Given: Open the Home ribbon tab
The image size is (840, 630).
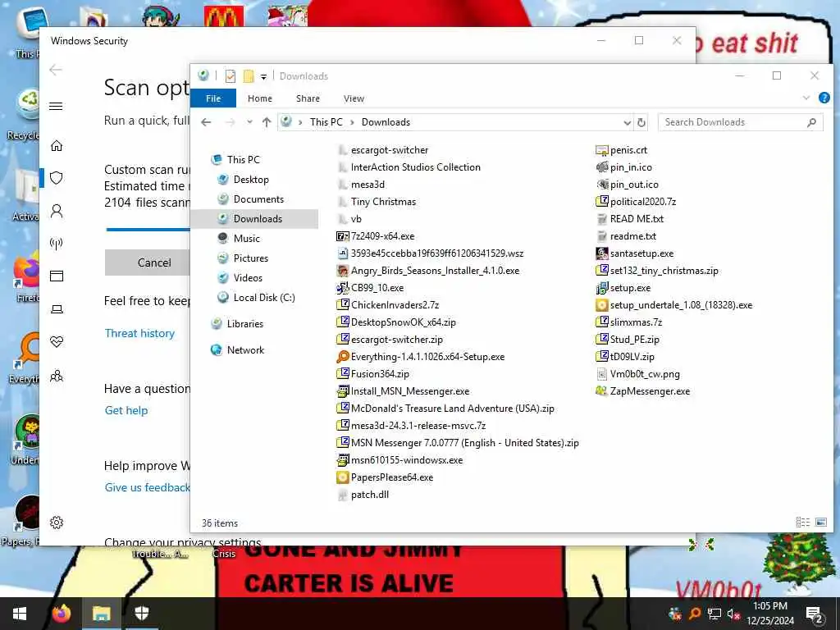Looking at the screenshot, I should (260, 98).
